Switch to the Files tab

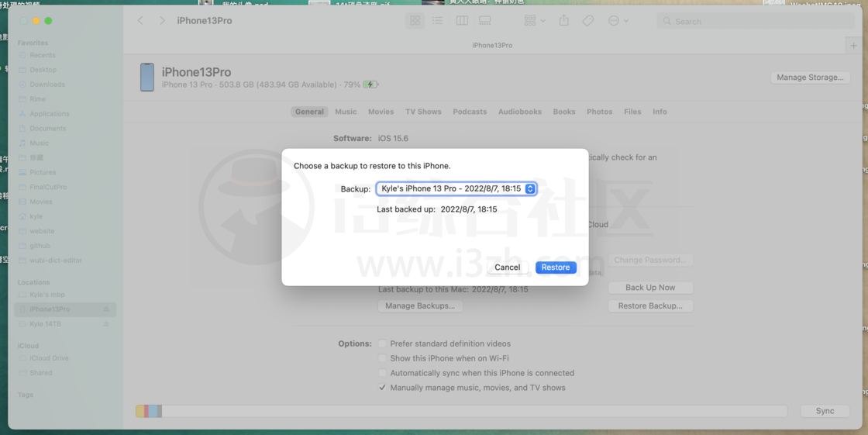pyautogui.click(x=632, y=112)
